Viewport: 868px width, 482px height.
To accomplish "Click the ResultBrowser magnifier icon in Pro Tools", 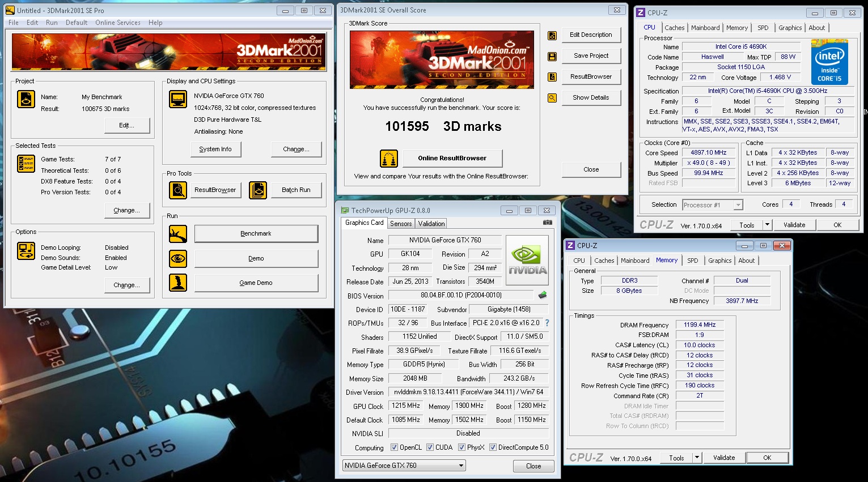I will tap(178, 190).
